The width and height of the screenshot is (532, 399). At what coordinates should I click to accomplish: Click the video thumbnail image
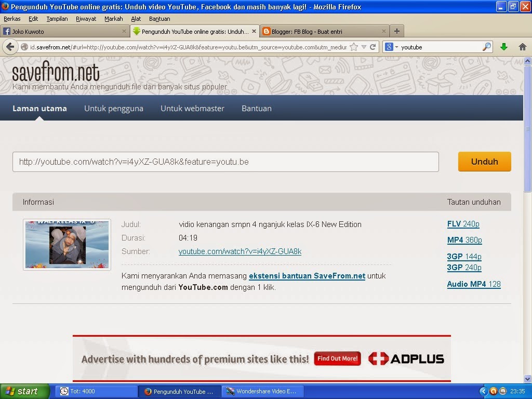(67, 244)
